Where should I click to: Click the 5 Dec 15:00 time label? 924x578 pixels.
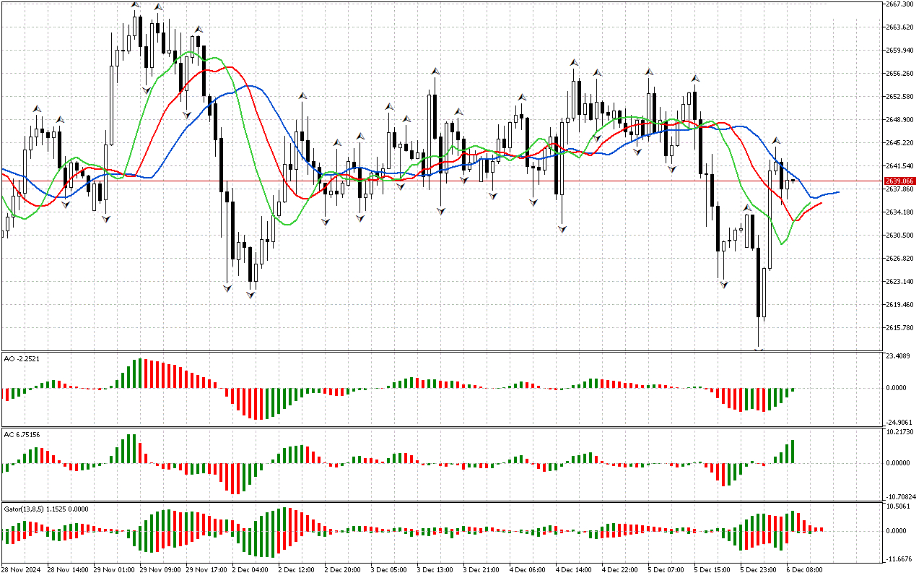pyautogui.click(x=713, y=570)
